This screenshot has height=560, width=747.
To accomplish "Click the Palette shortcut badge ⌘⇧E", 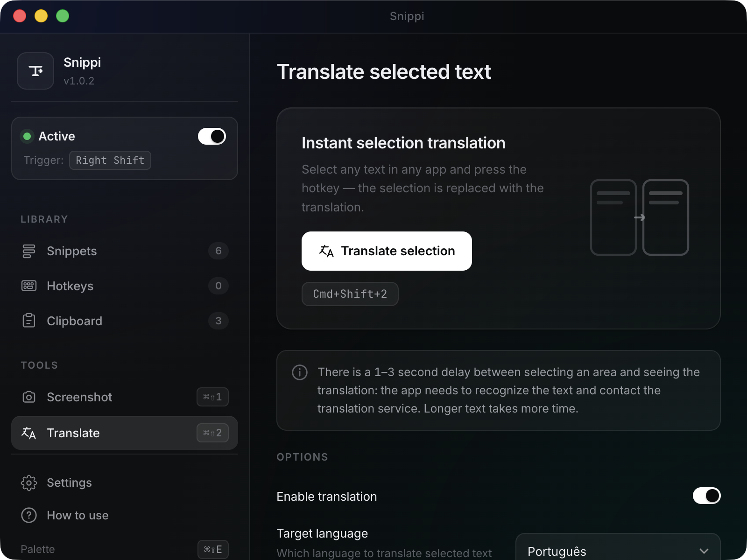I will 213,549.
